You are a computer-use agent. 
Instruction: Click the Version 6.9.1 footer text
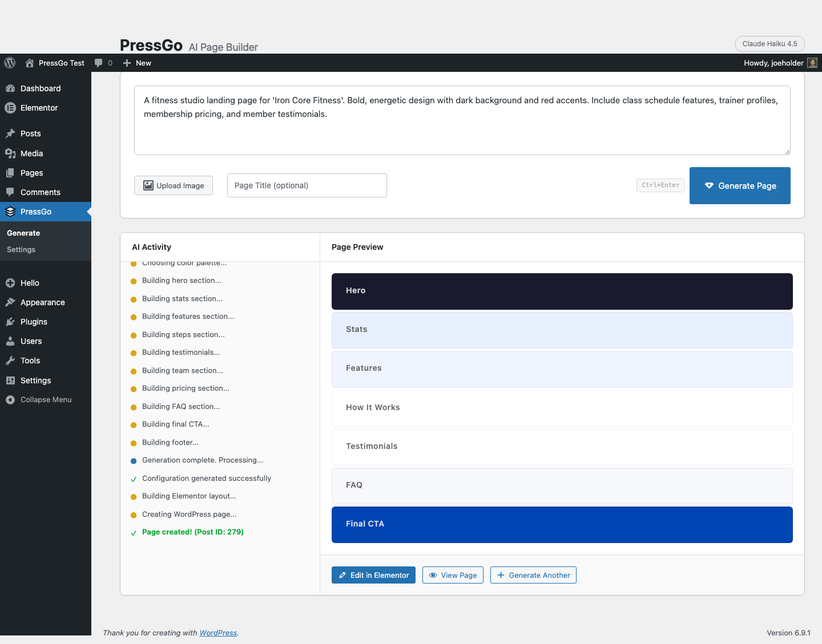pyautogui.click(x=788, y=633)
